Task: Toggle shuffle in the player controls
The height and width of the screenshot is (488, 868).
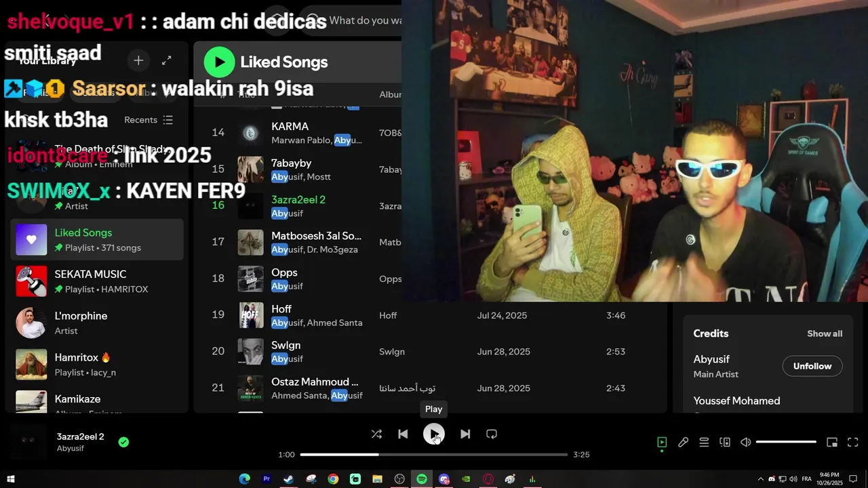Action: pos(376,434)
